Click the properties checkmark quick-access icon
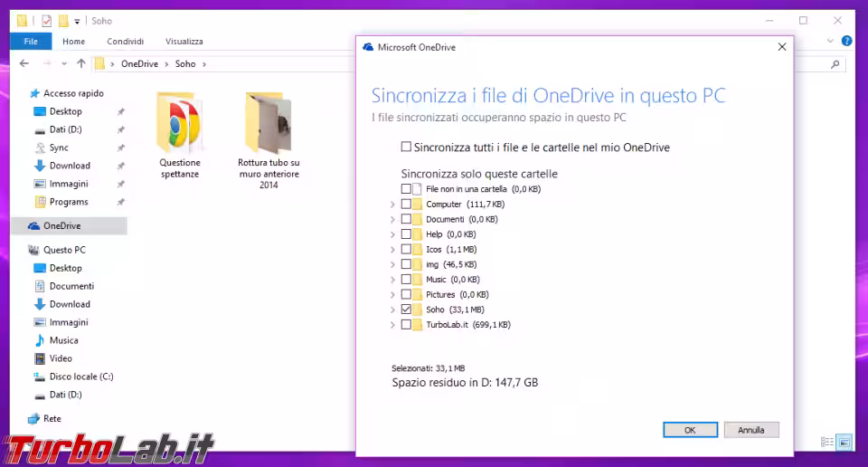The image size is (868, 467). (46, 21)
